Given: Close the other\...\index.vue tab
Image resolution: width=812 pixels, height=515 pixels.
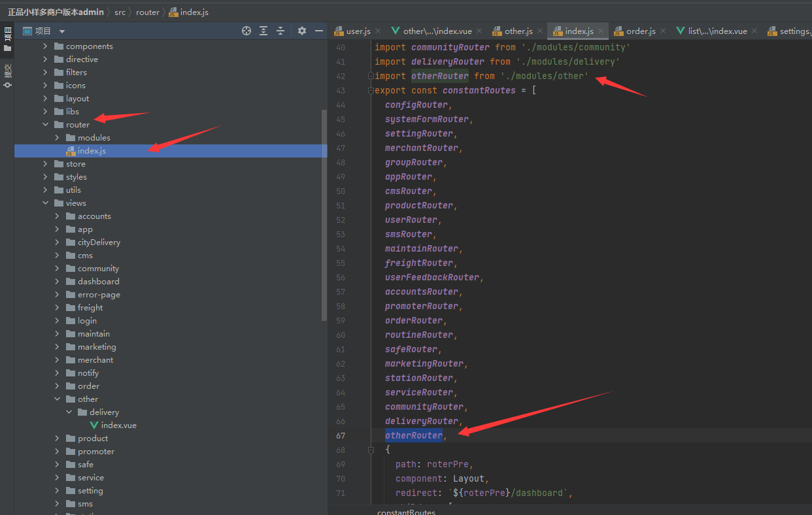Looking at the screenshot, I should tap(479, 31).
